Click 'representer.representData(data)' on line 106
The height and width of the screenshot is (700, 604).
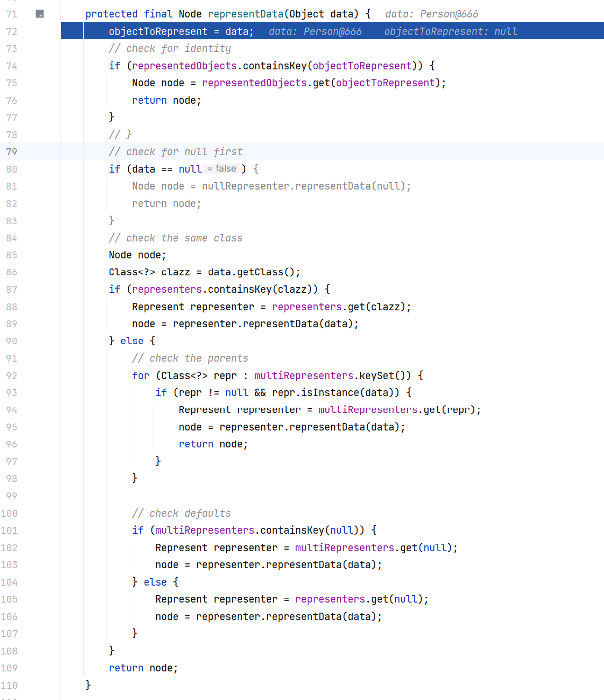286,617
